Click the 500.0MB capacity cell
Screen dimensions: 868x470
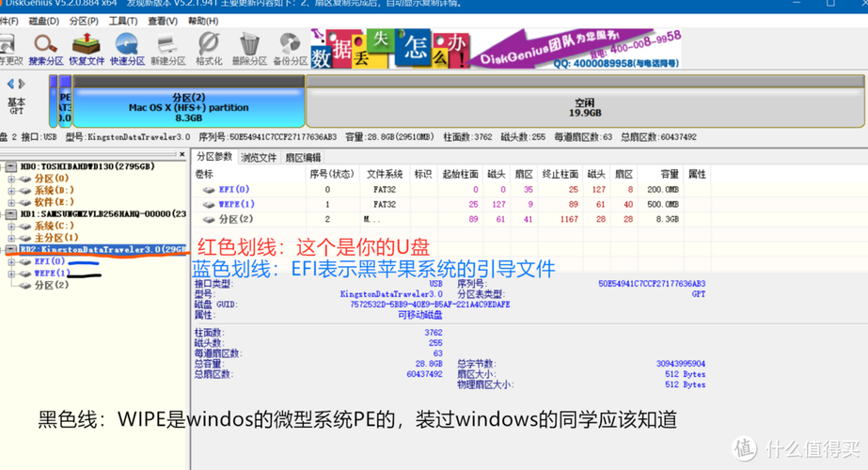pyautogui.click(x=663, y=204)
